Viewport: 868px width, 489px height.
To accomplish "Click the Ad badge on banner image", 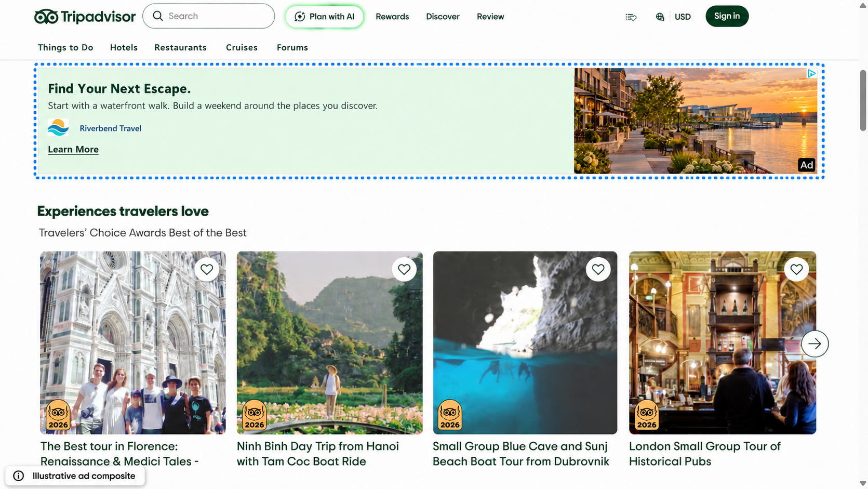I will [806, 165].
